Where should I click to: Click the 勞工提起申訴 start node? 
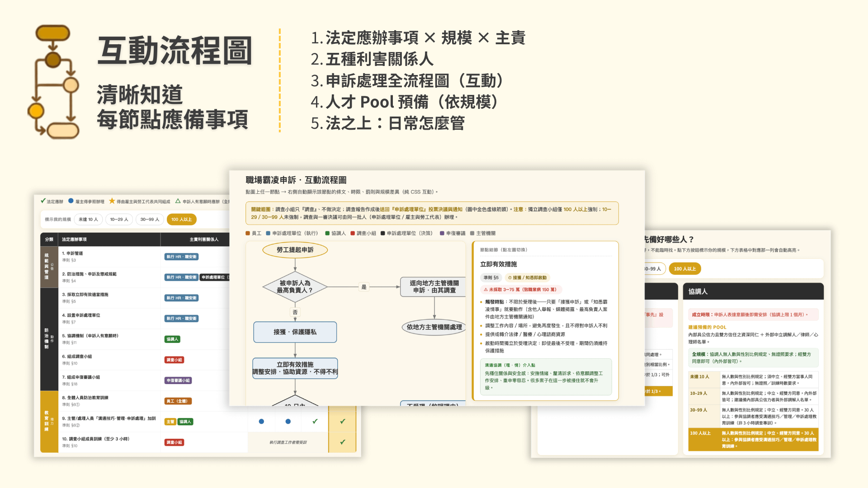pyautogui.click(x=295, y=249)
